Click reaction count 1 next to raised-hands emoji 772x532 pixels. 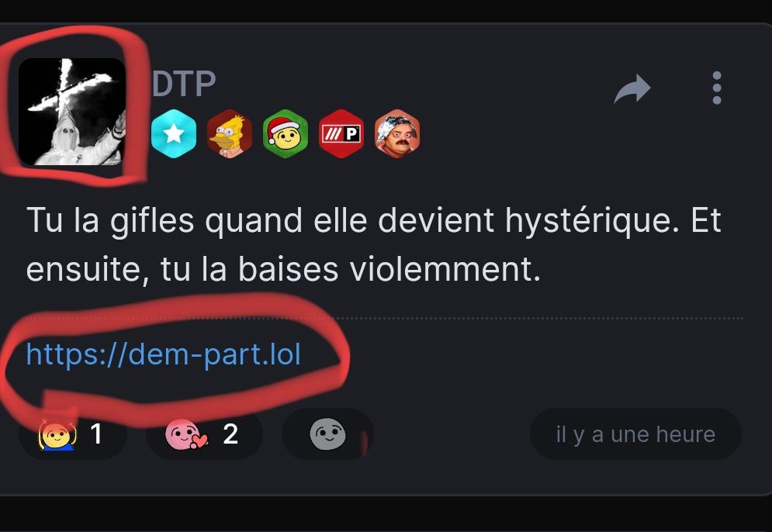[x=96, y=434]
